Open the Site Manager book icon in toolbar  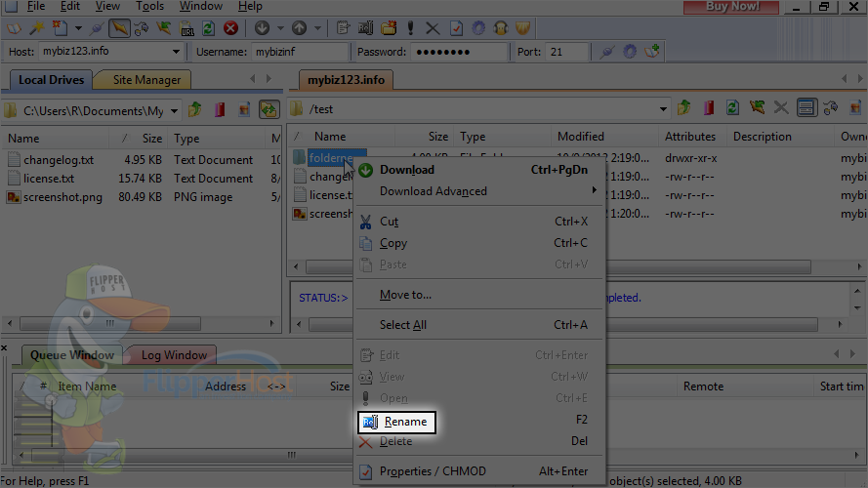pyautogui.click(x=14, y=27)
